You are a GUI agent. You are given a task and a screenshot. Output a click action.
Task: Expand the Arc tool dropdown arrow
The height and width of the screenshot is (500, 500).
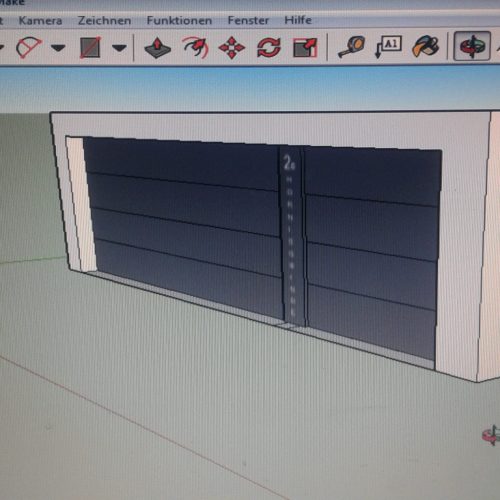58,48
